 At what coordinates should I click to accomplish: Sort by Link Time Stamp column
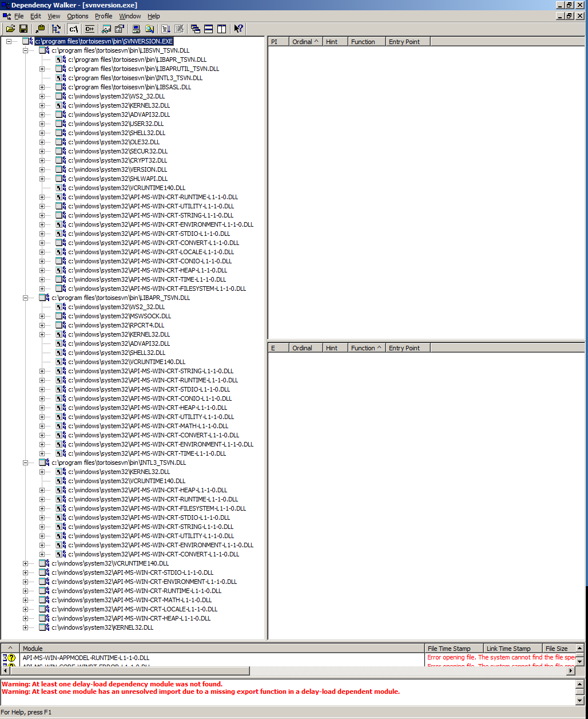(514, 649)
